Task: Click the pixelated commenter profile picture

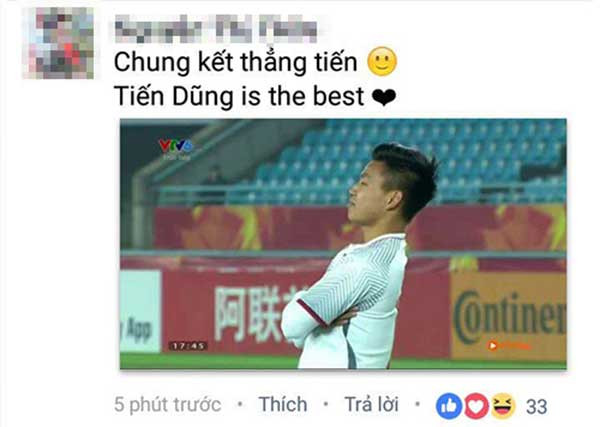Action: click(x=59, y=42)
